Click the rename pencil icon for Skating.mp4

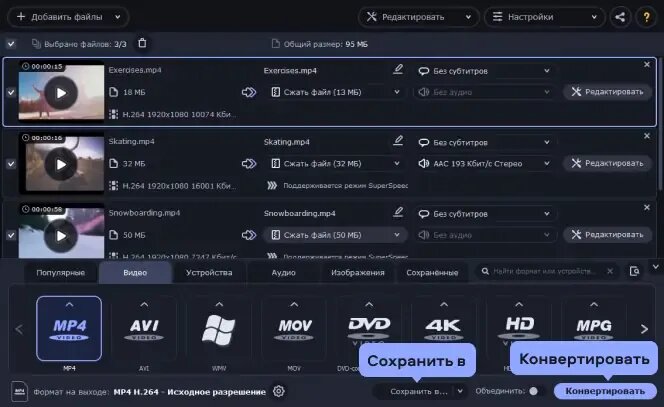pyautogui.click(x=398, y=140)
